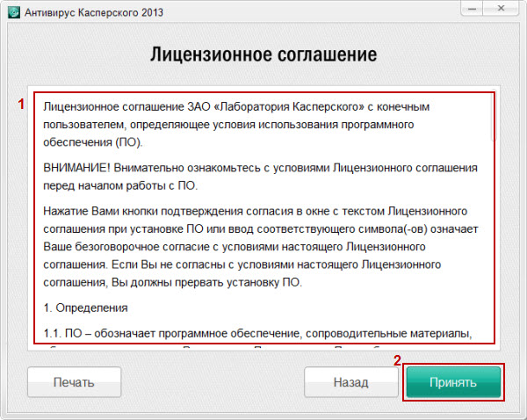Click the paragraph starting 'Нажатие Вами кнопки'
The width and height of the screenshot is (527, 420).
coord(261,247)
